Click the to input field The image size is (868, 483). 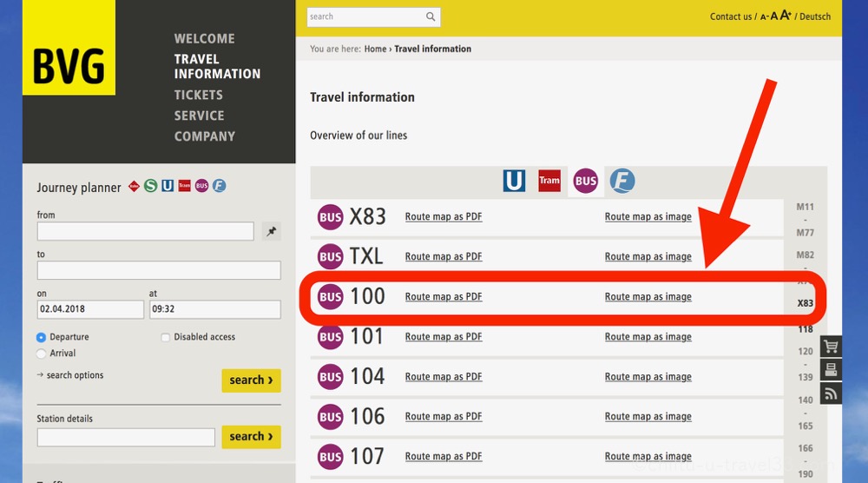(x=159, y=270)
